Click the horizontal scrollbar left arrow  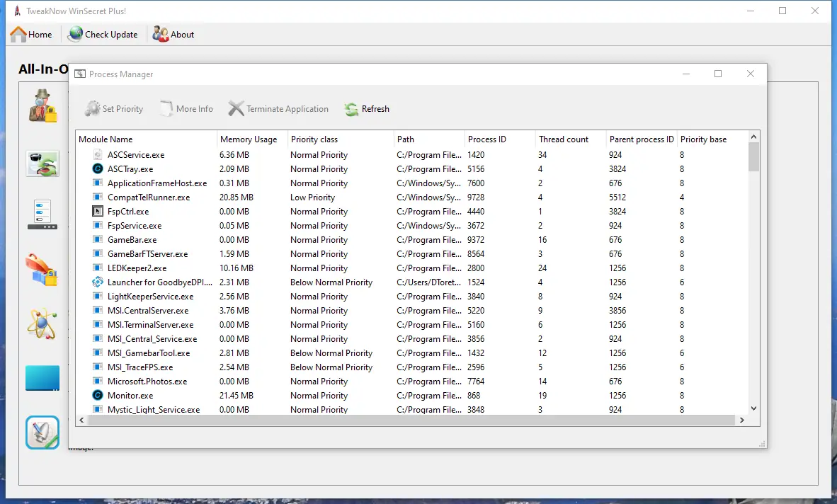point(81,420)
